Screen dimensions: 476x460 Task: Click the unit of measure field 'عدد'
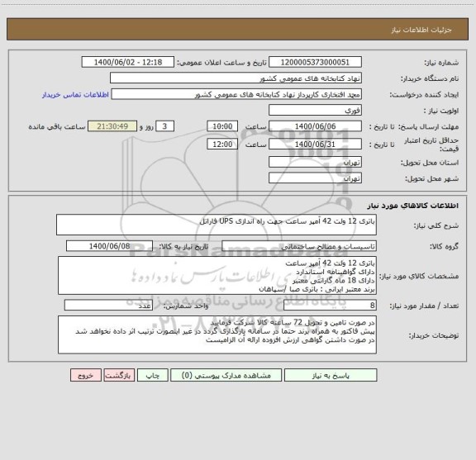coord(108,306)
